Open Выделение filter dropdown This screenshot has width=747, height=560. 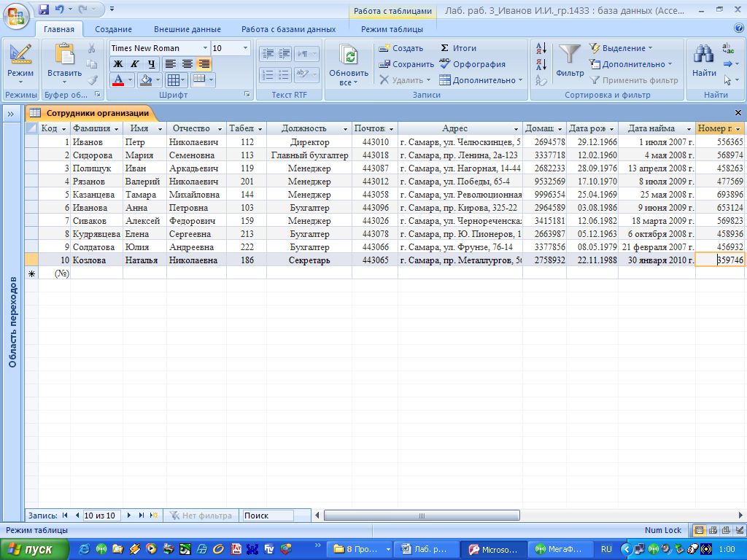coord(621,48)
